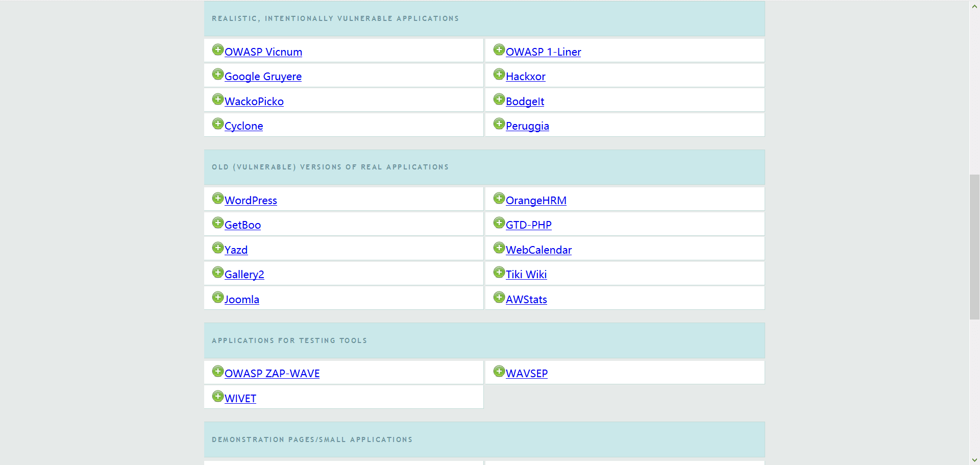Expand WackoPicko details via its plus icon

coord(218,99)
